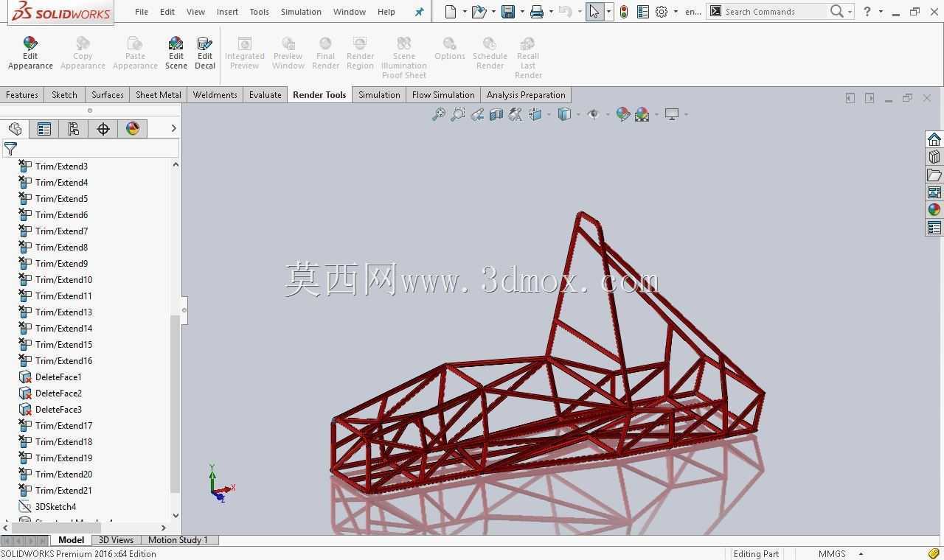Screen dimensions: 944x560
Task: Open View Orientation dropdown arrow
Action: tap(549, 114)
